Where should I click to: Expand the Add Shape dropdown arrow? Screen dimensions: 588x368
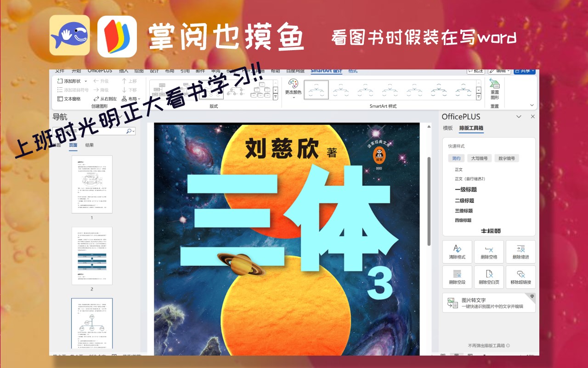click(85, 81)
